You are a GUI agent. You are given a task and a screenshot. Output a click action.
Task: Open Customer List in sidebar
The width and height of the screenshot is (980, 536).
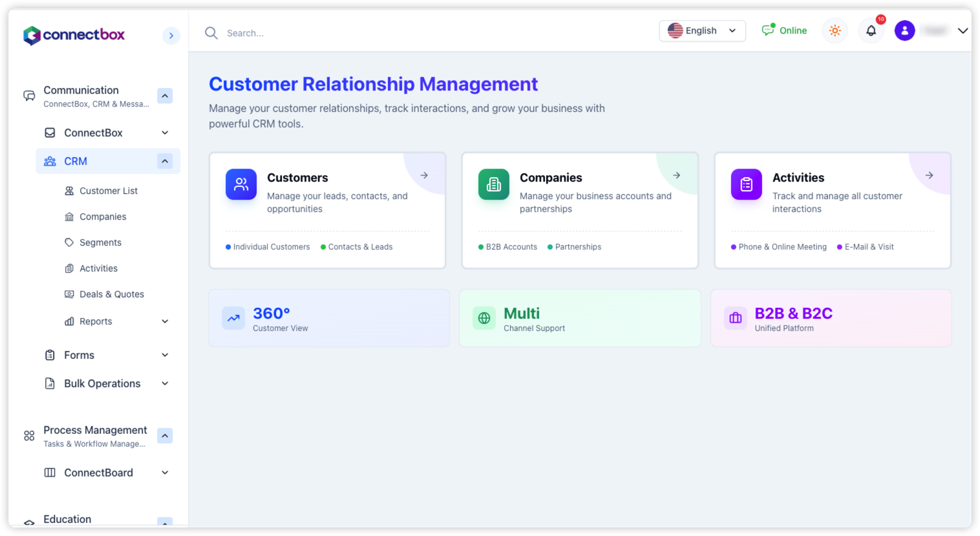[x=109, y=191]
